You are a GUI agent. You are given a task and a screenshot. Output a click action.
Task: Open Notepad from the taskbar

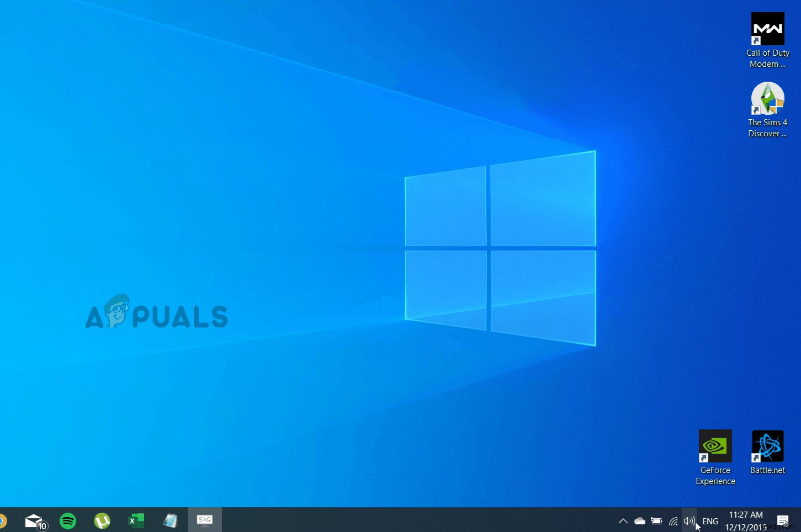click(x=170, y=520)
